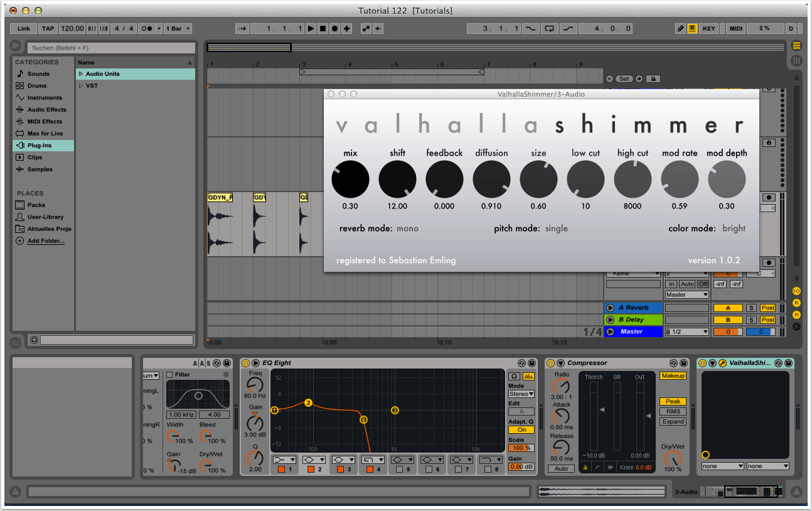Click the Compressor Makeup button

point(673,375)
